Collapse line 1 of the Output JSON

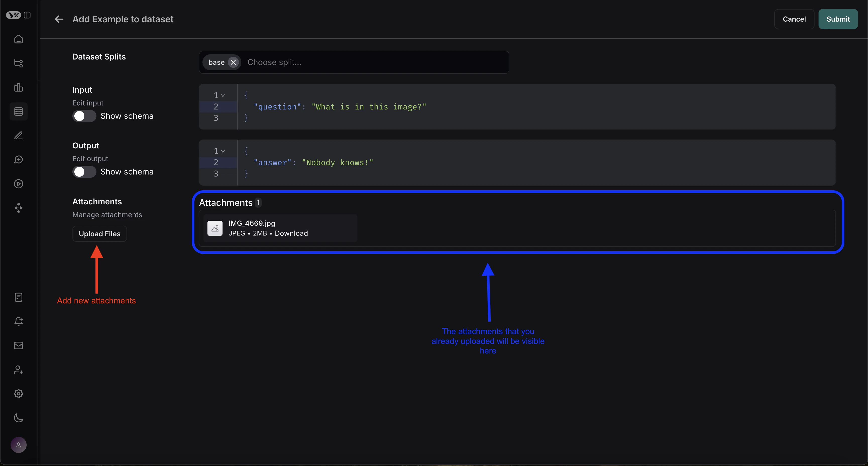click(x=223, y=151)
